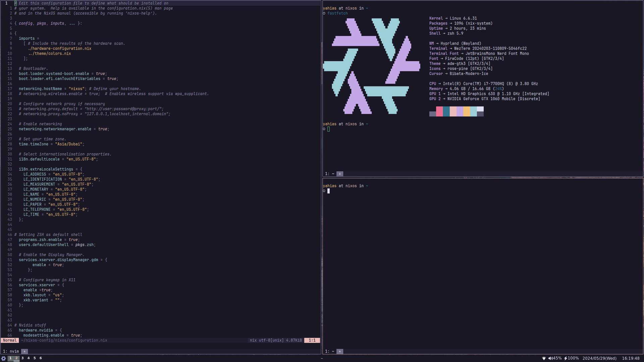Click the 1:1 cursor position indicator

tap(312, 340)
